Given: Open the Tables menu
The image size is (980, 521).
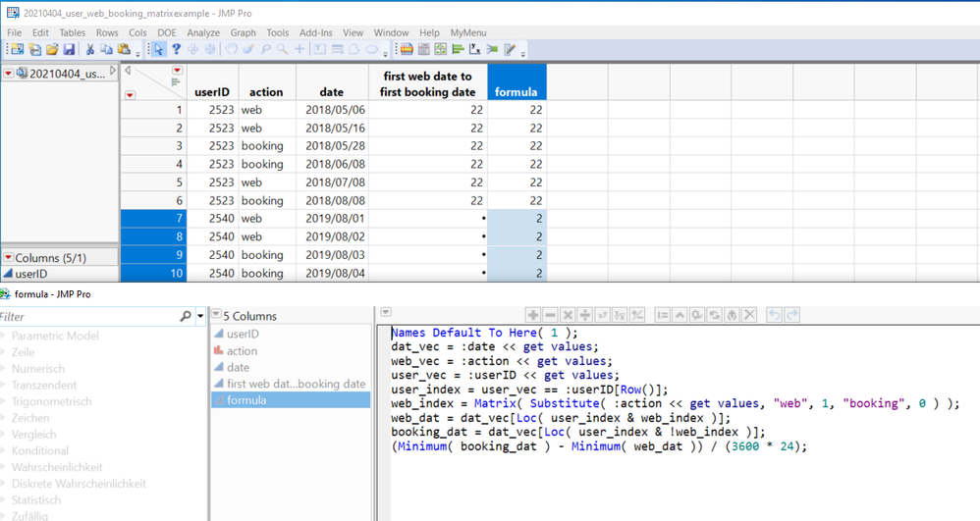Looking at the screenshot, I should (72, 32).
